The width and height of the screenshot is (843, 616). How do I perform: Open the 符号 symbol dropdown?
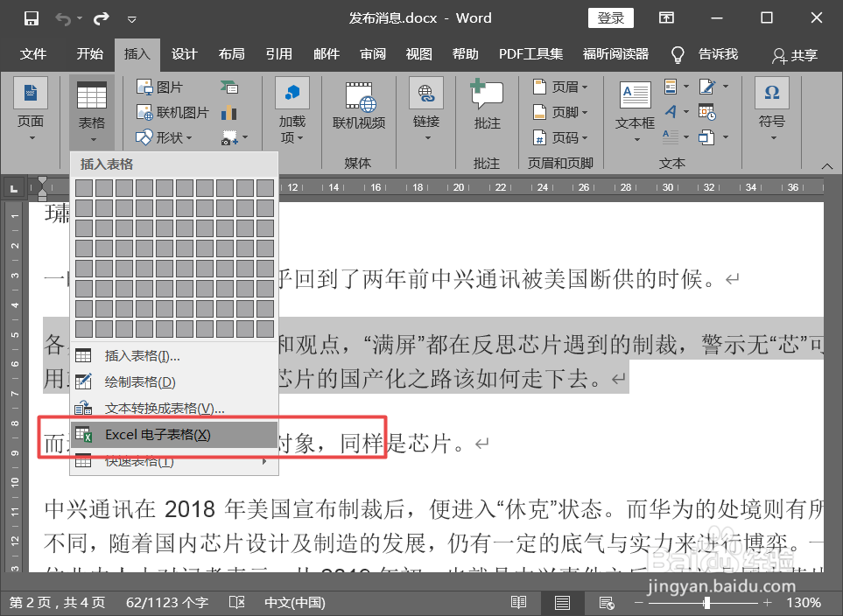771,111
